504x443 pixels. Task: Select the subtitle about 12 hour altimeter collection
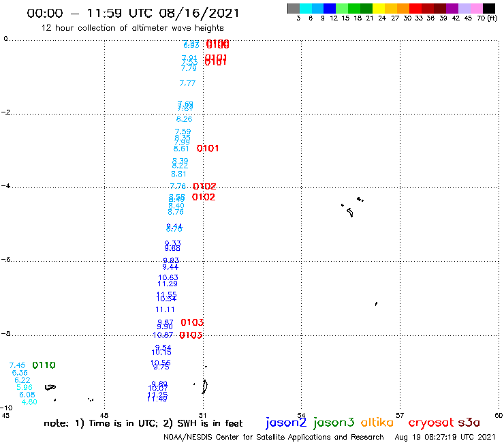[132, 29]
